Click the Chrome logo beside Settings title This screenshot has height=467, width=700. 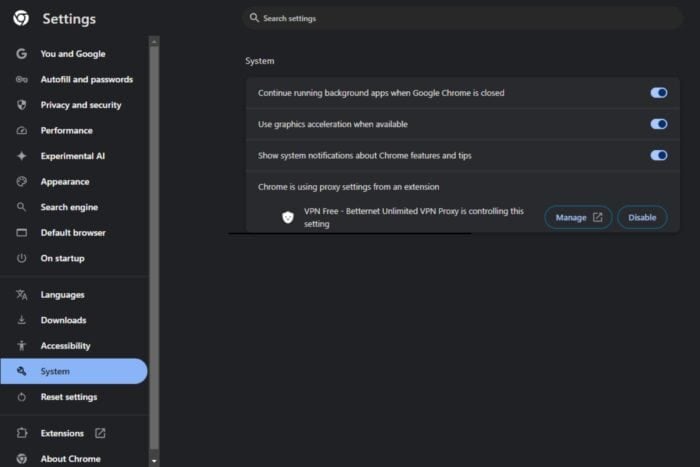click(21, 18)
